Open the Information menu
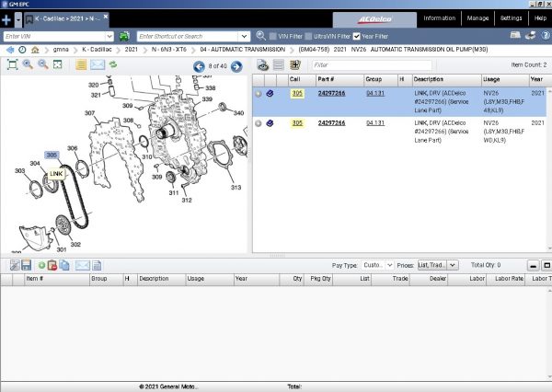Screen dimensions: 552x392 439,17
